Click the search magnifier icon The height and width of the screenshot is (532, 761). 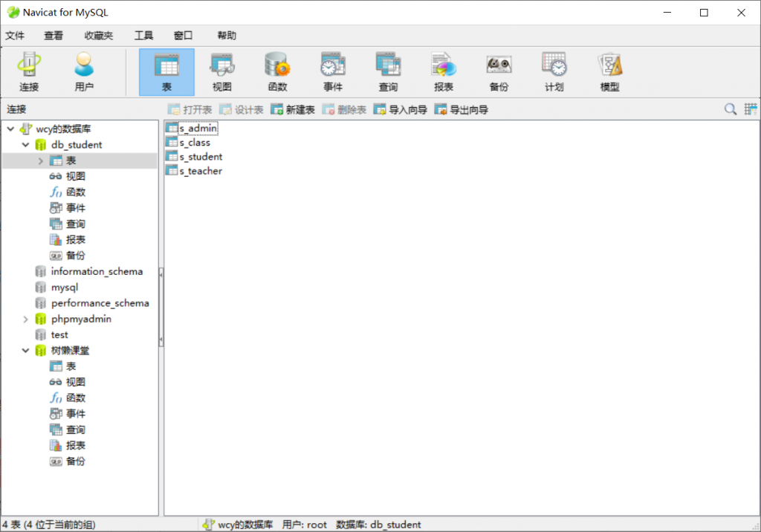click(730, 109)
